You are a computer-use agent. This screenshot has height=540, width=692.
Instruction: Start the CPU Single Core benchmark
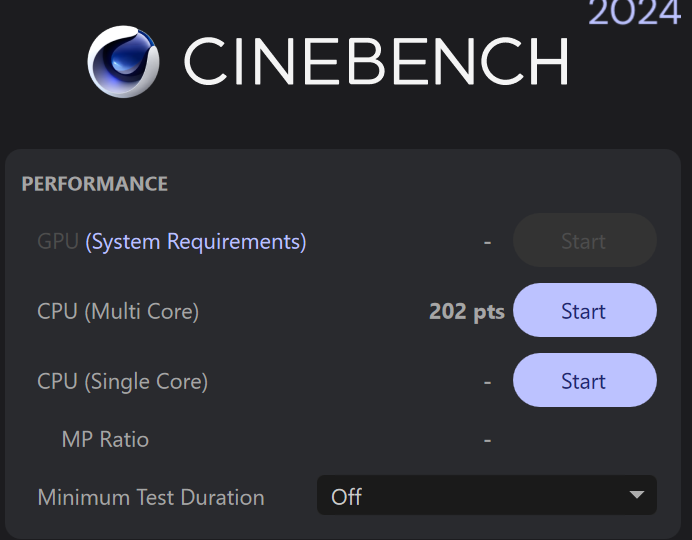pyautogui.click(x=584, y=381)
